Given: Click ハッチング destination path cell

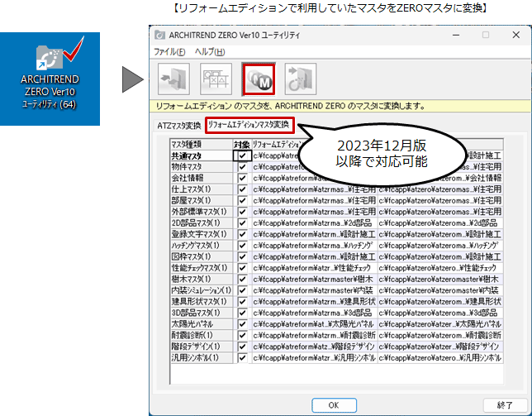Looking at the screenshot, I should click(x=440, y=246).
